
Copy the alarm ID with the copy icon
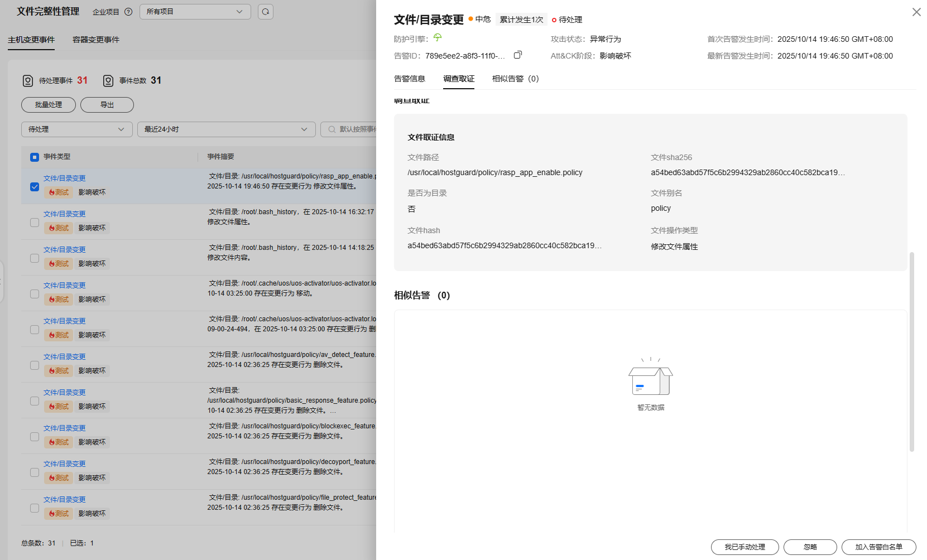tap(517, 55)
